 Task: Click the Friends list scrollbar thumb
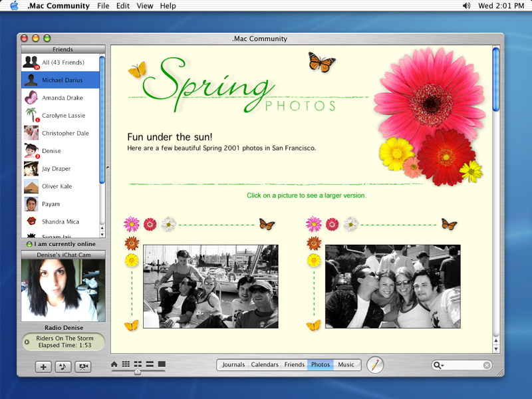(x=102, y=120)
